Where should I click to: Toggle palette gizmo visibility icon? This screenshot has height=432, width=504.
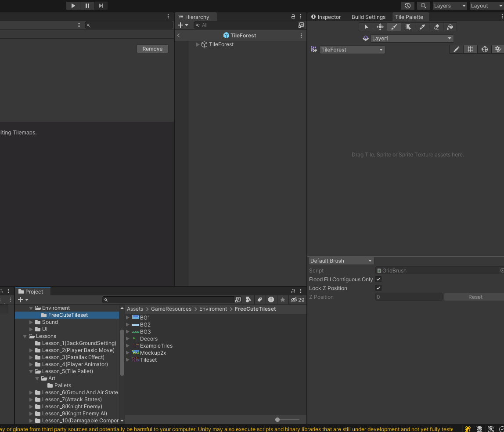pos(484,49)
